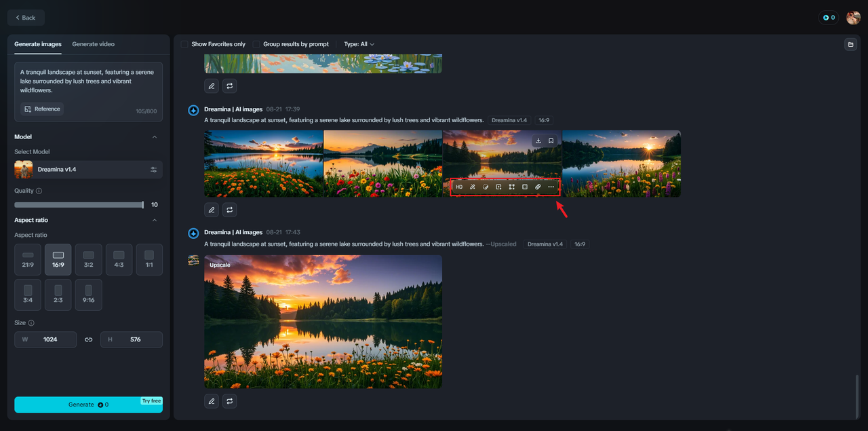
Task: Click the HD upscale icon on image
Action: [459, 187]
